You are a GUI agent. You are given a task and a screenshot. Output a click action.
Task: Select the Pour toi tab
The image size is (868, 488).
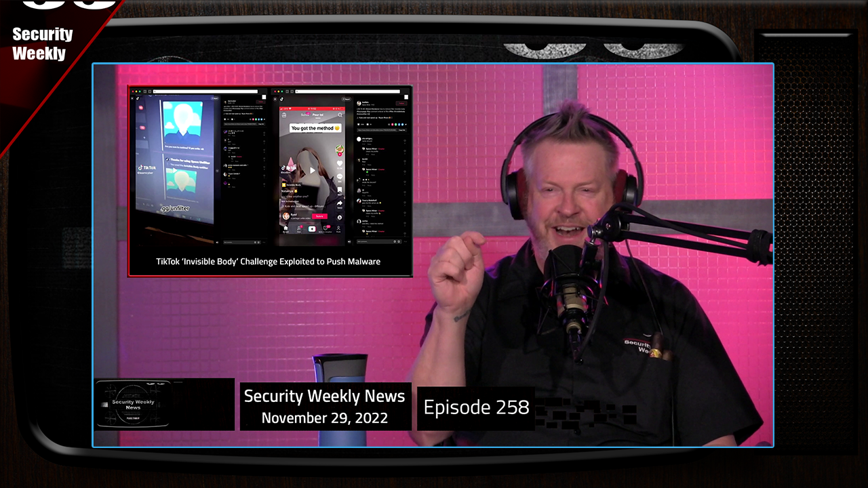pyautogui.click(x=318, y=115)
